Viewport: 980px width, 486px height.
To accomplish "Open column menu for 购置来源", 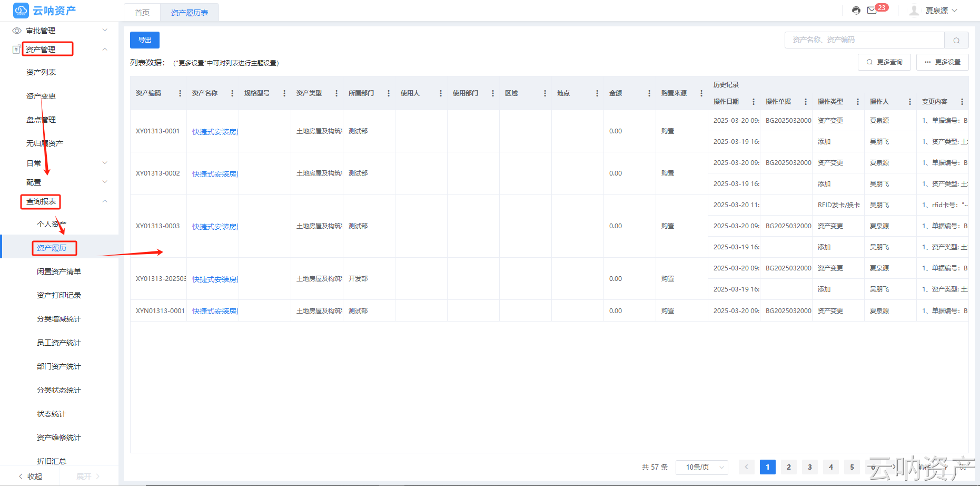I will click(701, 93).
